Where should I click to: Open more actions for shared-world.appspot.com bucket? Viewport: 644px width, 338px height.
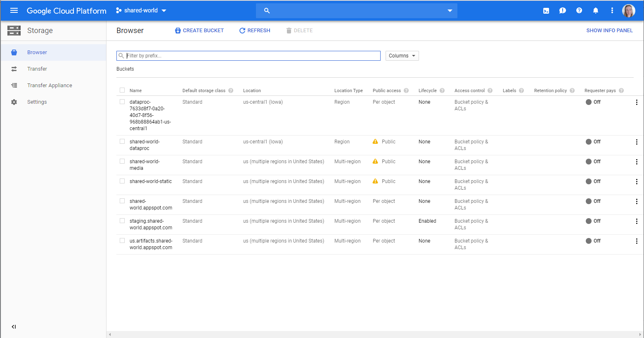637,202
